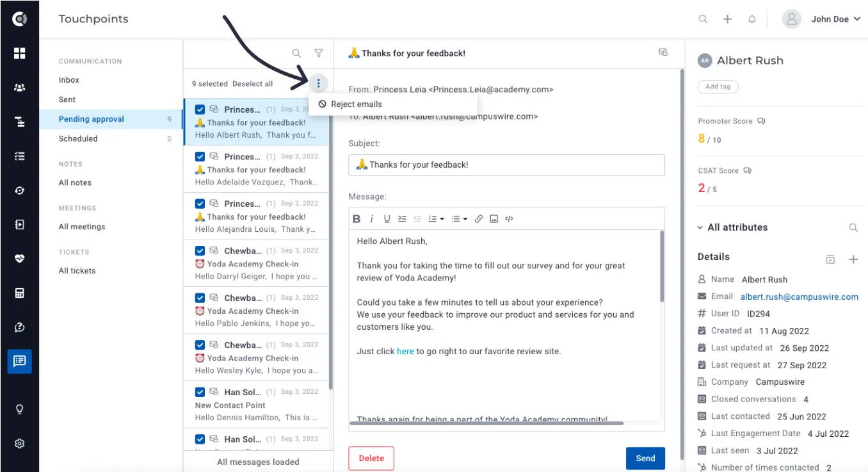The width and height of the screenshot is (868, 472).
Task: Click the three-dot bulk actions menu
Action: coord(318,83)
